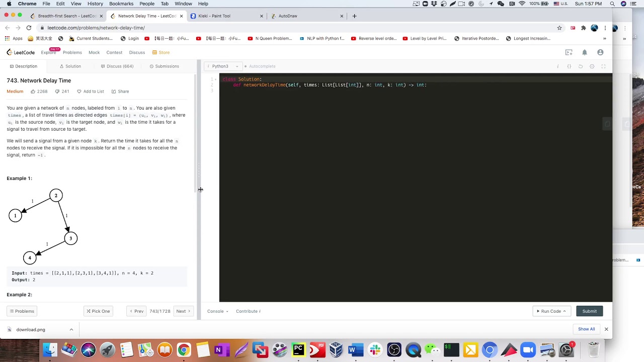Open the Contest page

[x=114, y=52]
